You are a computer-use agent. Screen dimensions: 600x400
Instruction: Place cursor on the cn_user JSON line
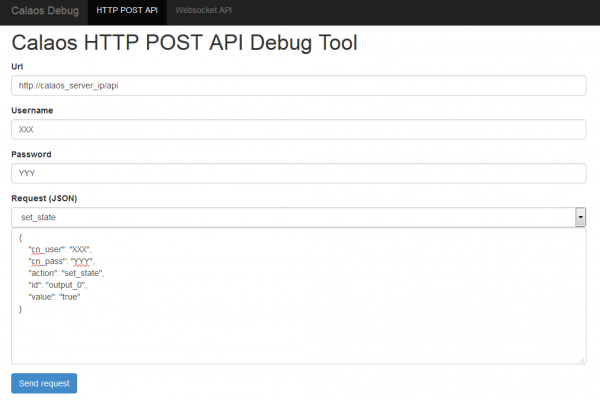tap(60, 250)
